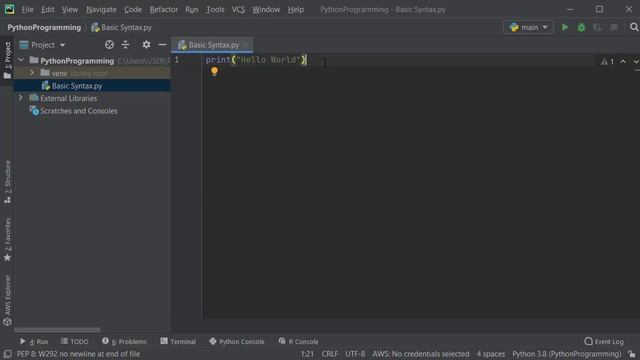The height and width of the screenshot is (360, 640).
Task: Open the Run menu
Action: (x=191, y=9)
